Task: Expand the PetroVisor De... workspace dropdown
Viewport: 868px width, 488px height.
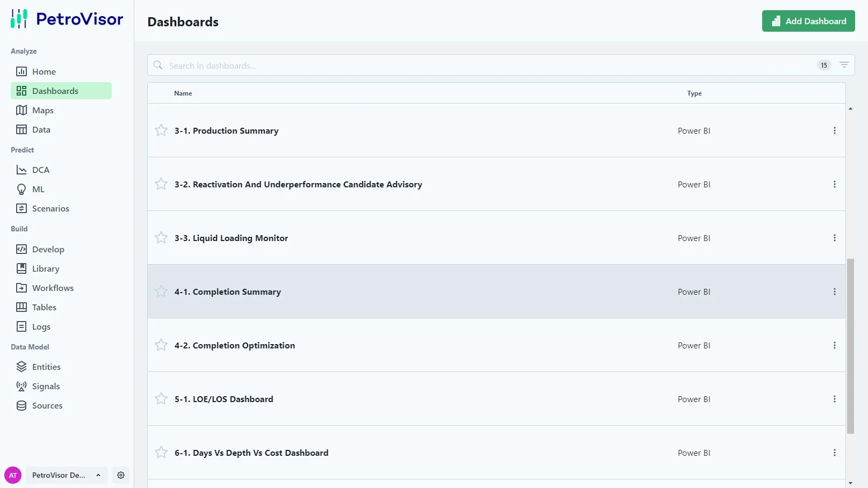Action: (67, 475)
